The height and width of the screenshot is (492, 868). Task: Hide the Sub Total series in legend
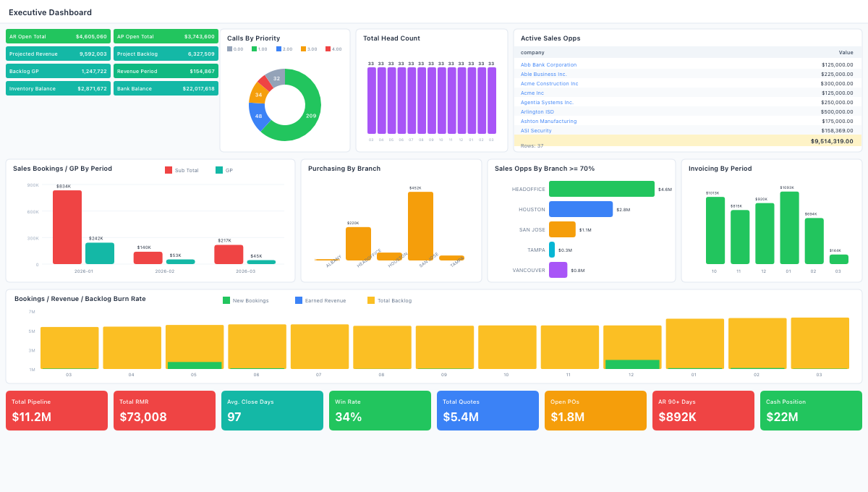point(182,170)
